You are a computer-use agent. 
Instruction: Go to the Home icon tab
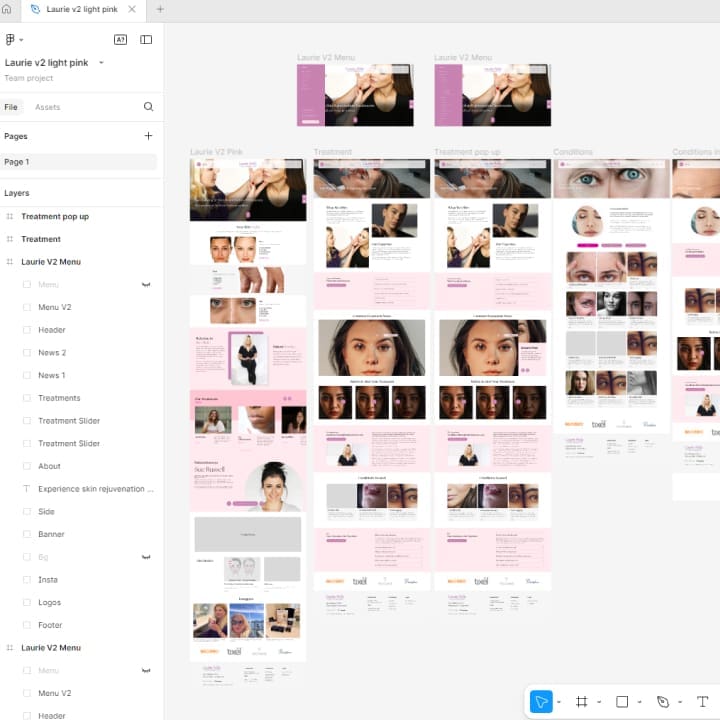(10, 9)
